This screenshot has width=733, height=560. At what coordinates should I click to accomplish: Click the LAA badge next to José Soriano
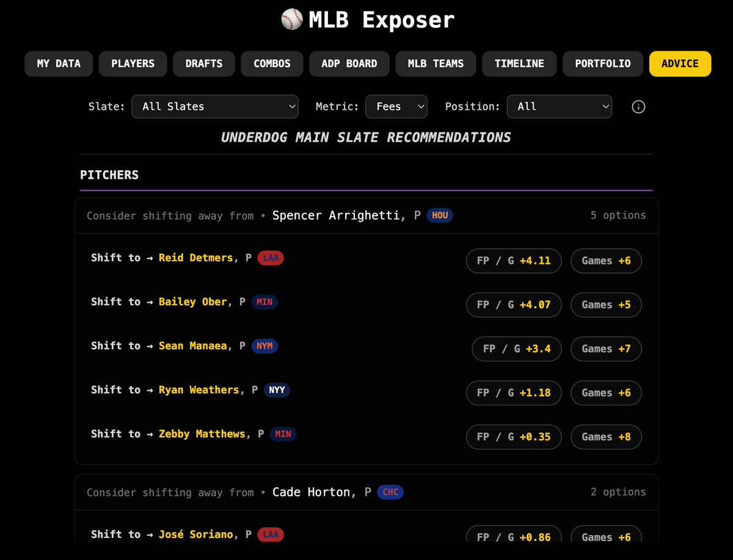pyautogui.click(x=271, y=534)
